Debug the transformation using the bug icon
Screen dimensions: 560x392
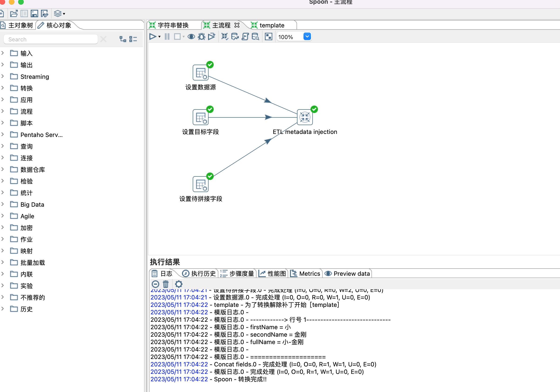tap(201, 36)
